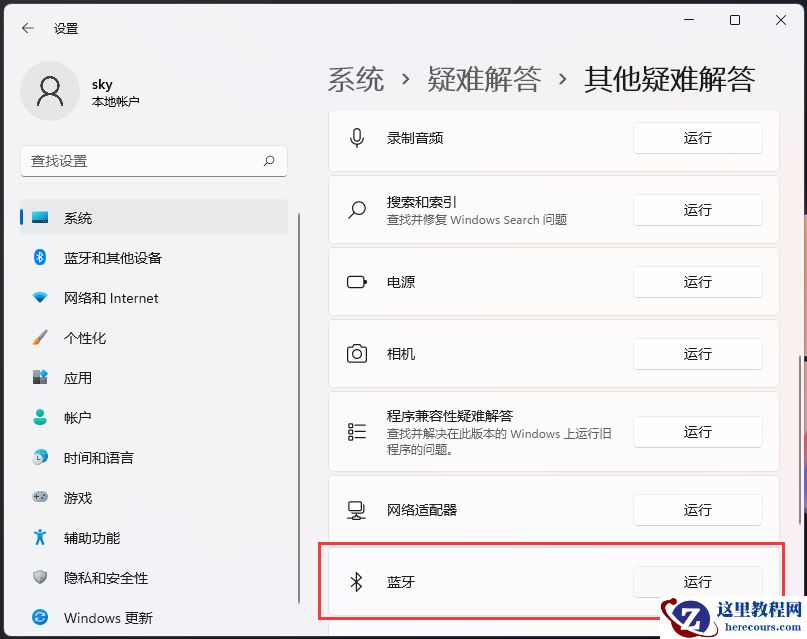Click the list icon beside 程序兼容性疑难解答
This screenshot has width=807, height=639.
[355, 432]
